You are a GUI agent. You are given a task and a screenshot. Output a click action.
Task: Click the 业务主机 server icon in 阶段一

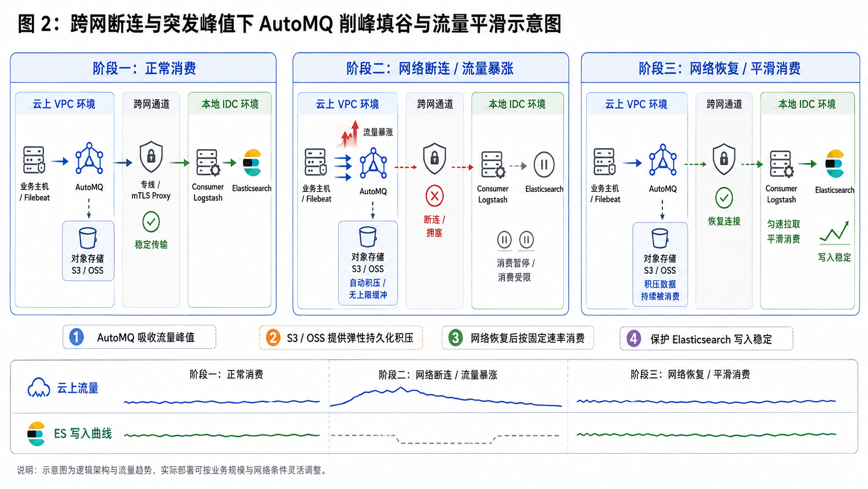pos(34,160)
